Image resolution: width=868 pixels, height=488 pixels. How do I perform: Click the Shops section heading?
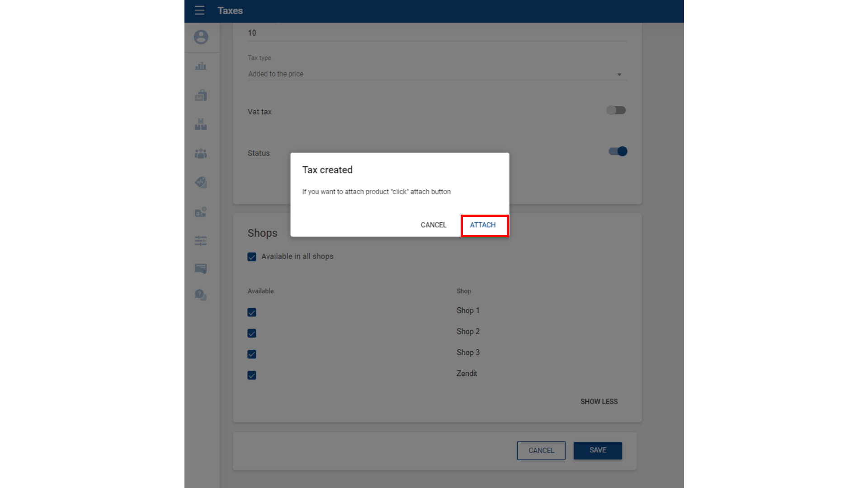(x=262, y=233)
